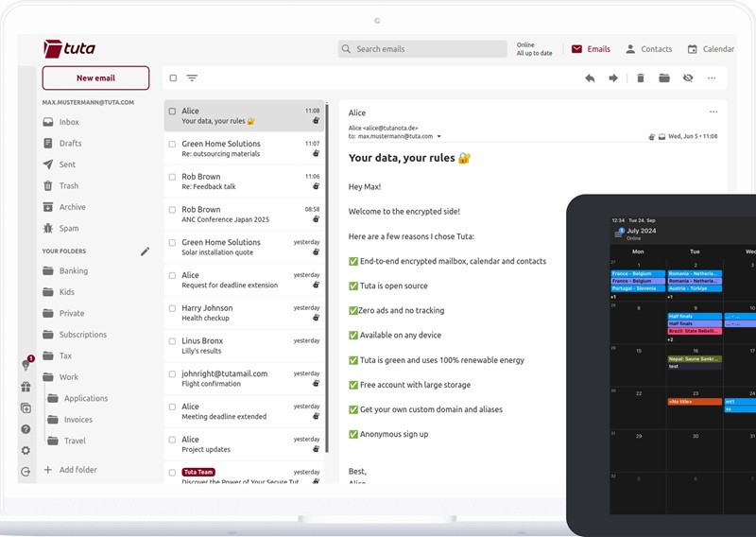Click the calendar header icon beside July 2024
756x537 pixels.
pos(619,234)
